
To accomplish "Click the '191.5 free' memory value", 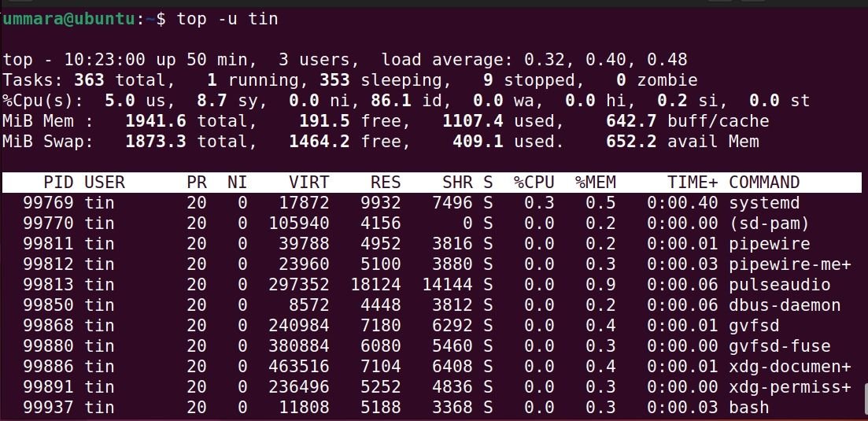I will coord(355,121).
